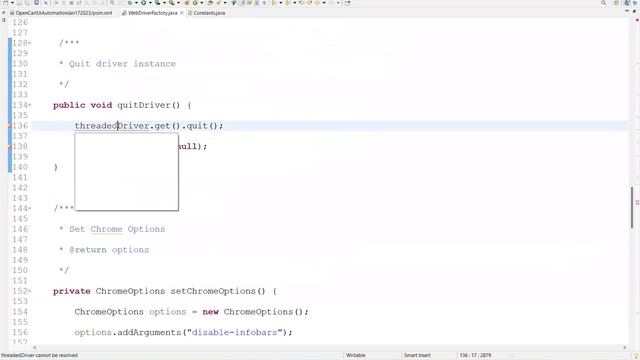Click the red error mark in the overview ruler

(637, 202)
